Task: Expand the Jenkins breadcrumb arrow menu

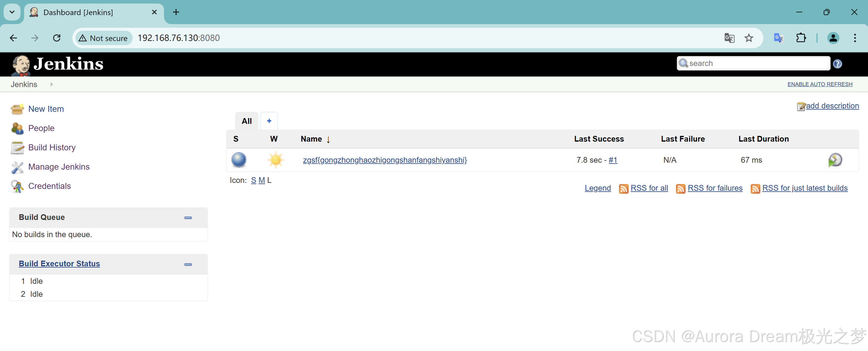Action: click(52, 84)
